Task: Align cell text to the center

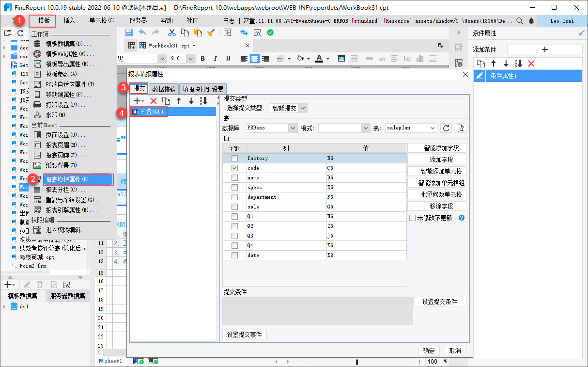Action: pos(254,58)
